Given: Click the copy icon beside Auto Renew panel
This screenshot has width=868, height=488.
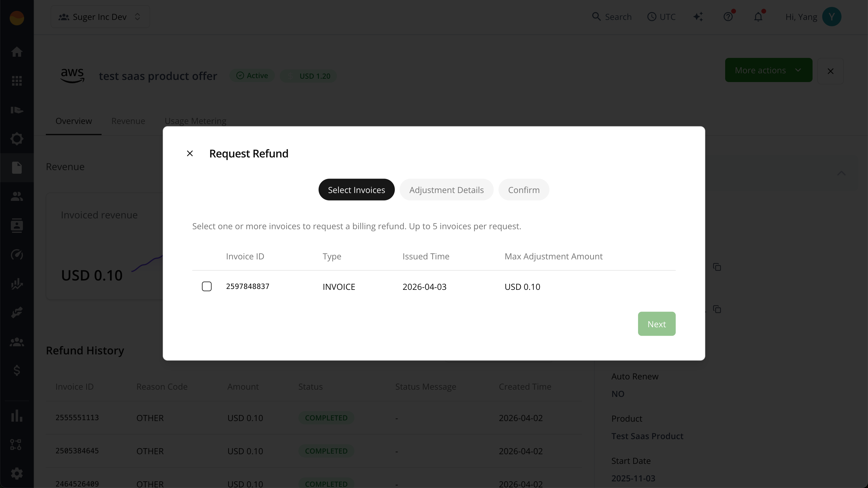Looking at the screenshot, I should [717, 309].
